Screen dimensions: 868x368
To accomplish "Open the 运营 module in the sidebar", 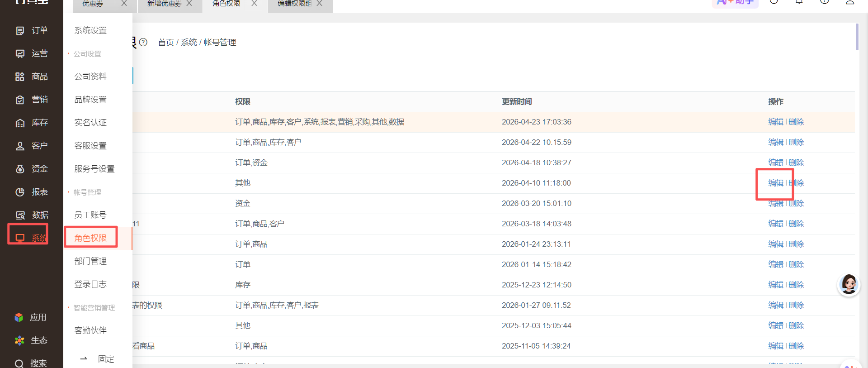I will pyautogui.click(x=31, y=53).
